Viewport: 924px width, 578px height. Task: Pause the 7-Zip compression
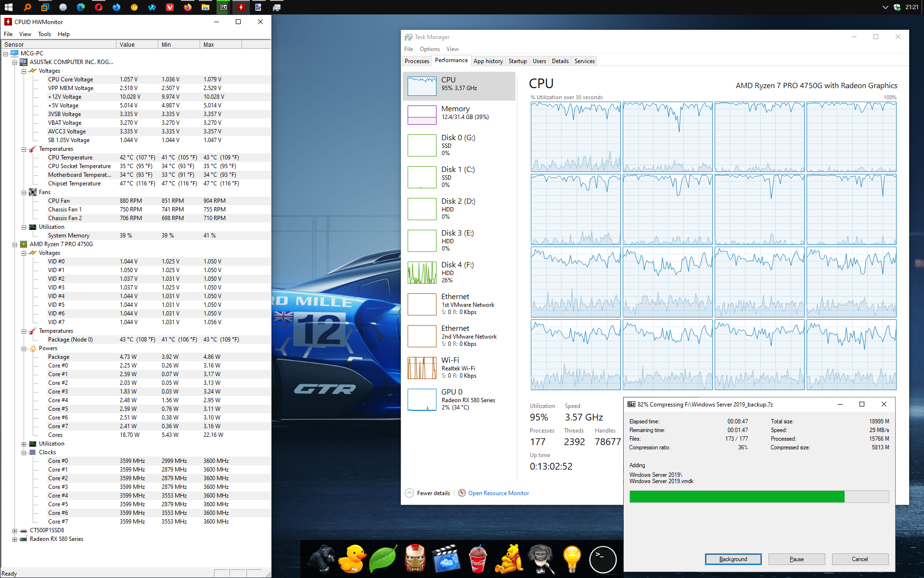[x=796, y=559]
